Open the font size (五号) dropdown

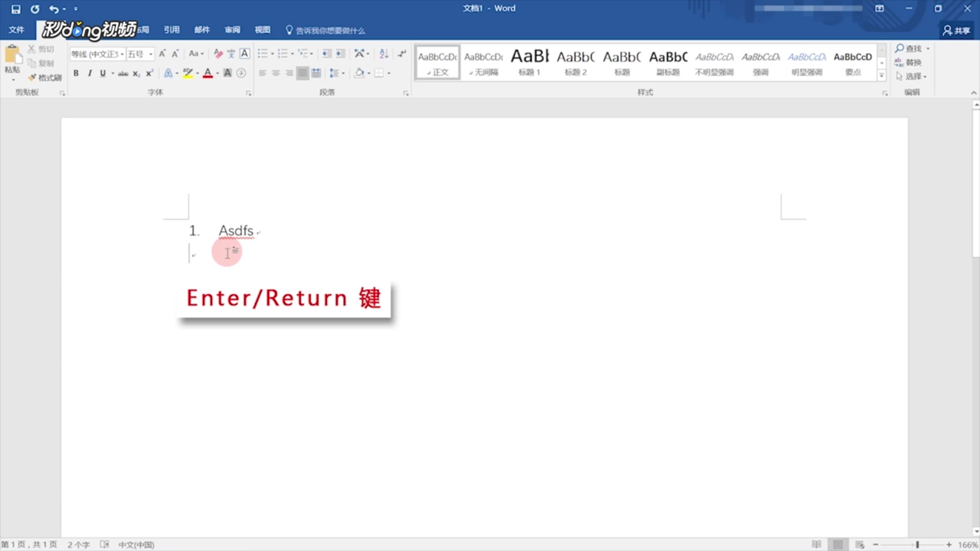(x=151, y=54)
